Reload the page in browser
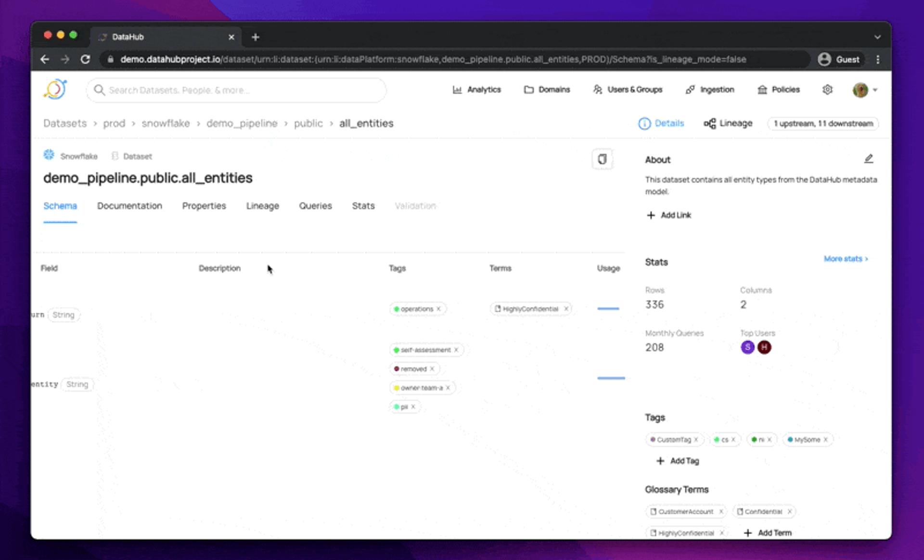Viewport: 924px width, 560px height. click(x=85, y=59)
